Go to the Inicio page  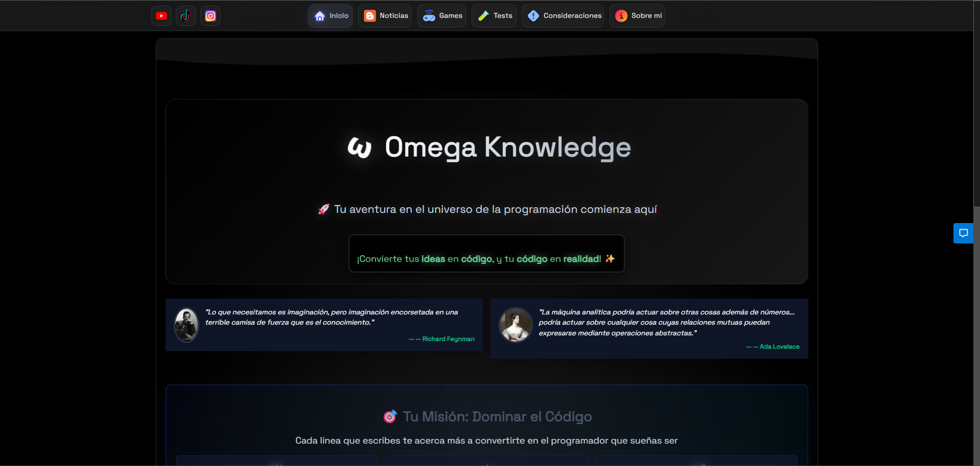coord(331,16)
